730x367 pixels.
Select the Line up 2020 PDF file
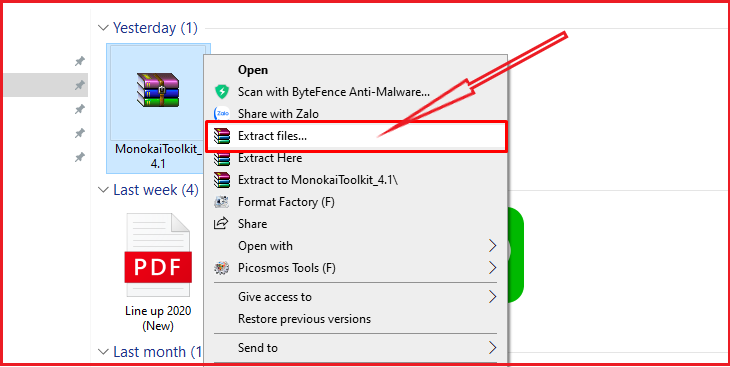(158, 272)
